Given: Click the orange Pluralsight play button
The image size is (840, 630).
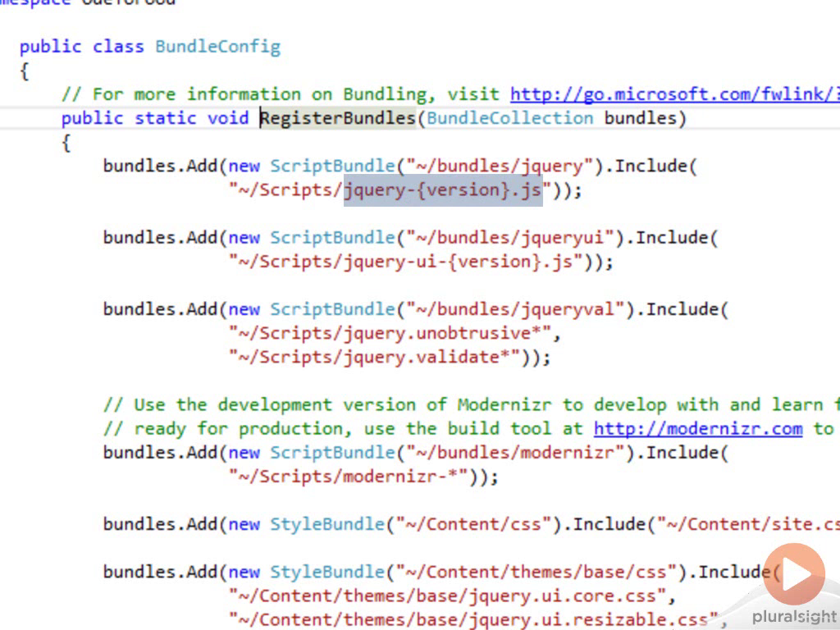Looking at the screenshot, I should 794,574.
